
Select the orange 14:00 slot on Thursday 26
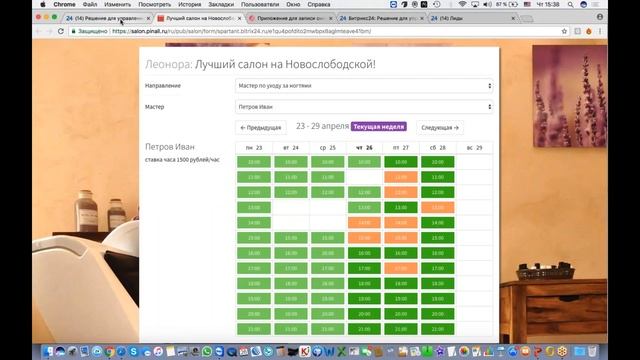(364, 223)
